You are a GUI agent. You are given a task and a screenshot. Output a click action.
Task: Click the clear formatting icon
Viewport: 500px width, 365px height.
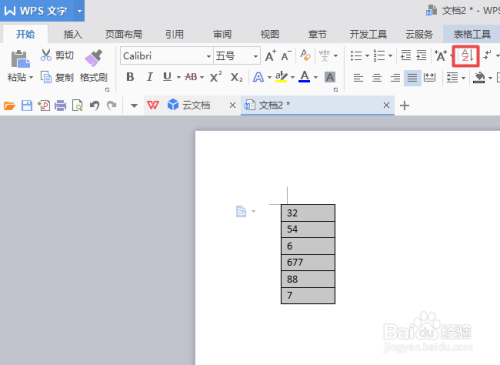[305, 55]
